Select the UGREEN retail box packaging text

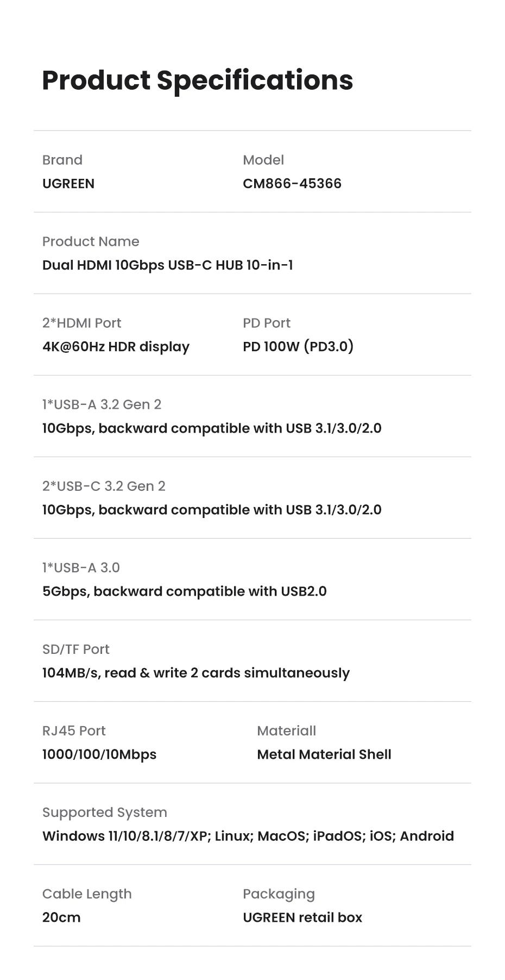click(x=302, y=917)
